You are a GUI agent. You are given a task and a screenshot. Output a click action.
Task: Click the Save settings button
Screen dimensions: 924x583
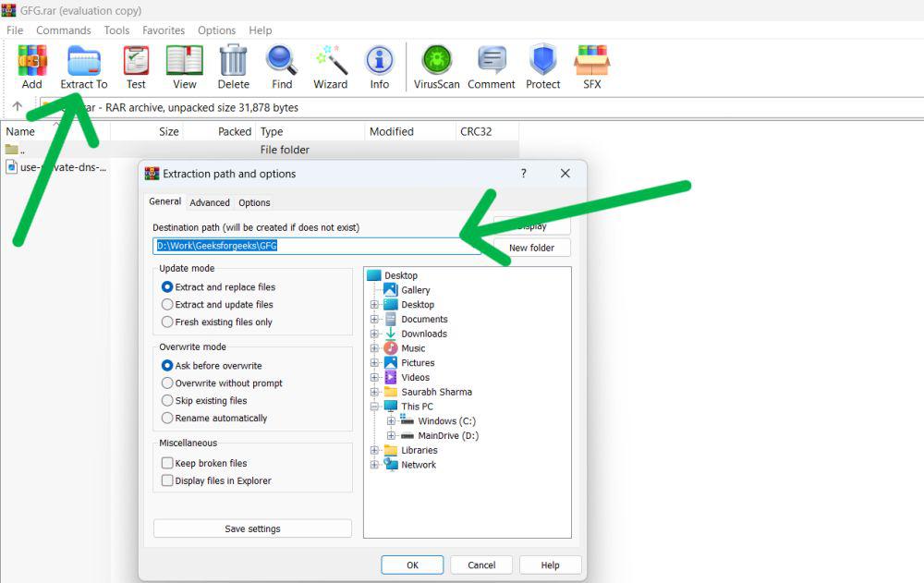click(253, 528)
